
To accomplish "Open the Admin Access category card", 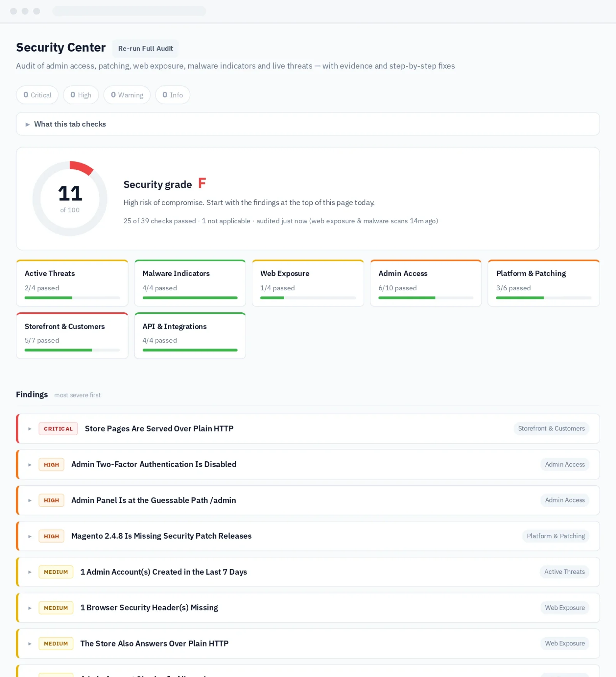I will click(x=426, y=283).
